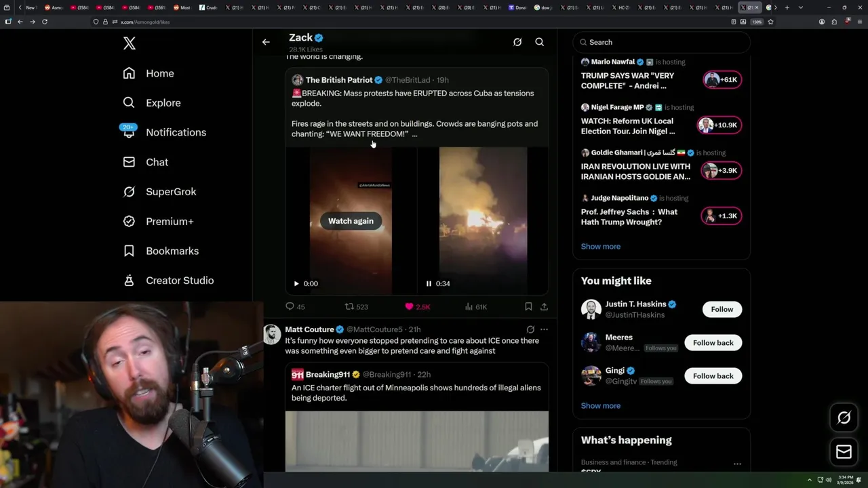Bookmark page with star icon
868x488 pixels.
coord(770,22)
